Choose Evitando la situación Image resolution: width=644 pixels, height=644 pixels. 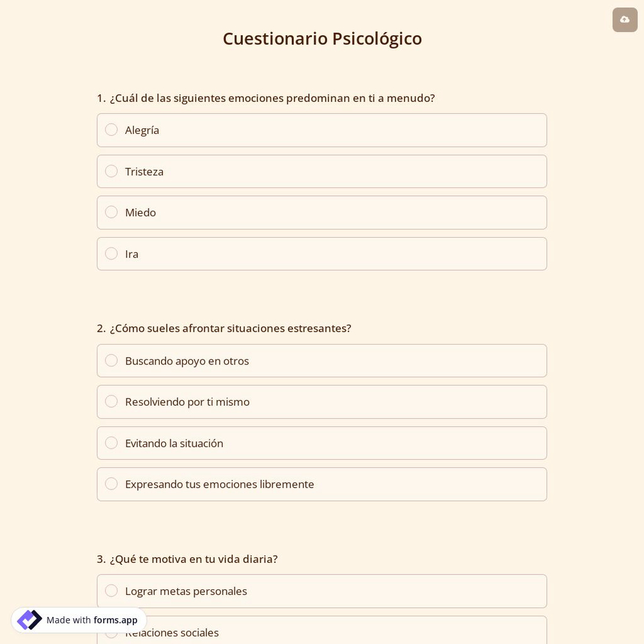(111, 442)
